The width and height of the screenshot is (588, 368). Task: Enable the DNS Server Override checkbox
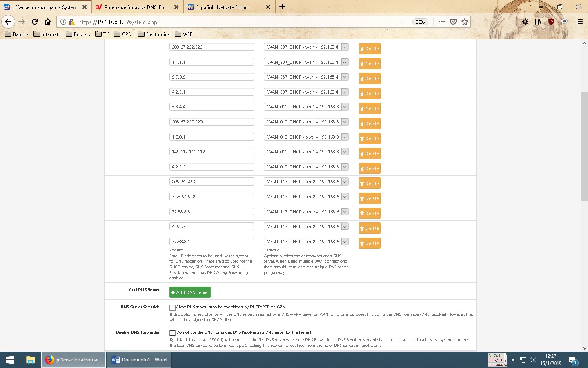[x=172, y=307]
